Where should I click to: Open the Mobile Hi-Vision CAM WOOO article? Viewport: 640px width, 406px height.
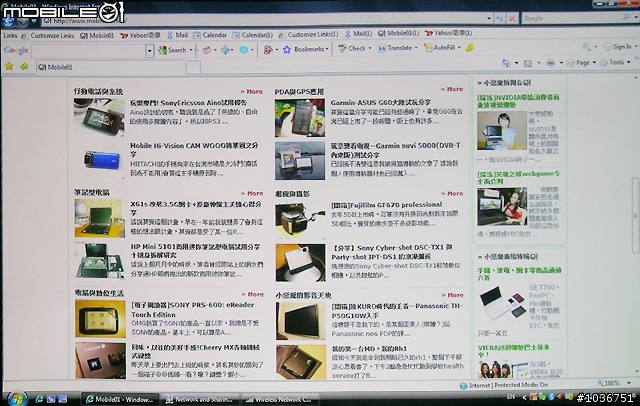(194, 150)
